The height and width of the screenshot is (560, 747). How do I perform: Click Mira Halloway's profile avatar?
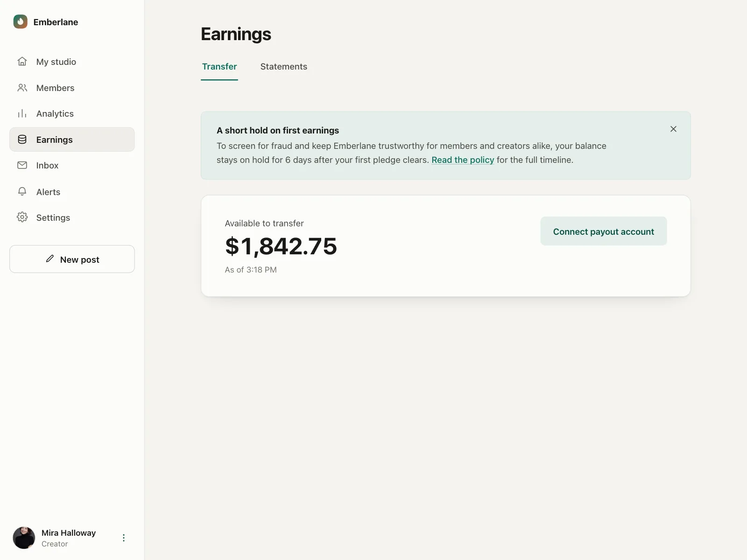pyautogui.click(x=24, y=538)
